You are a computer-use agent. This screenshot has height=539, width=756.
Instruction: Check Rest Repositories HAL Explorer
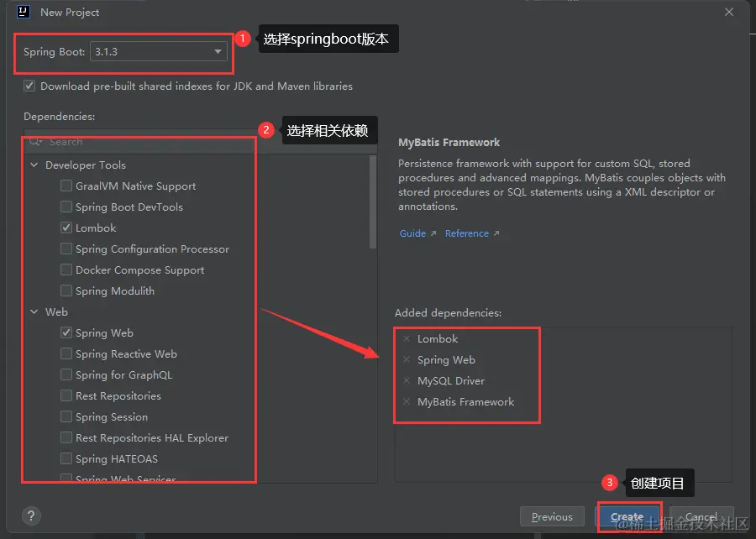pyautogui.click(x=66, y=437)
